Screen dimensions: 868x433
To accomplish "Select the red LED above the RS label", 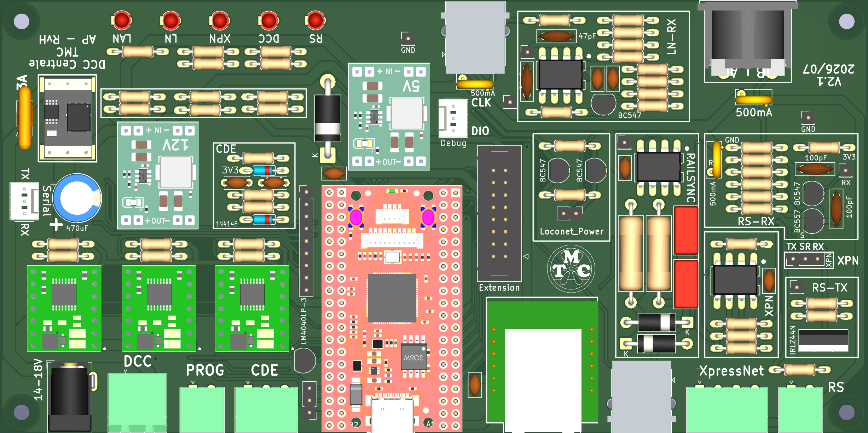I will (x=315, y=20).
